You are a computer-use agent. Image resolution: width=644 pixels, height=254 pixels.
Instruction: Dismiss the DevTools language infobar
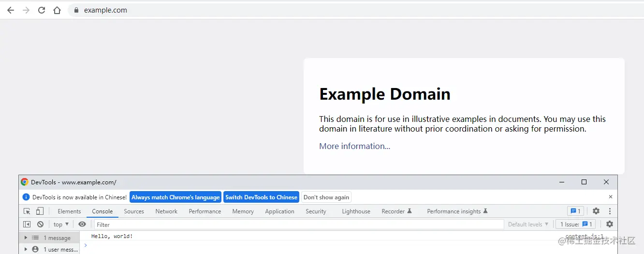click(611, 197)
